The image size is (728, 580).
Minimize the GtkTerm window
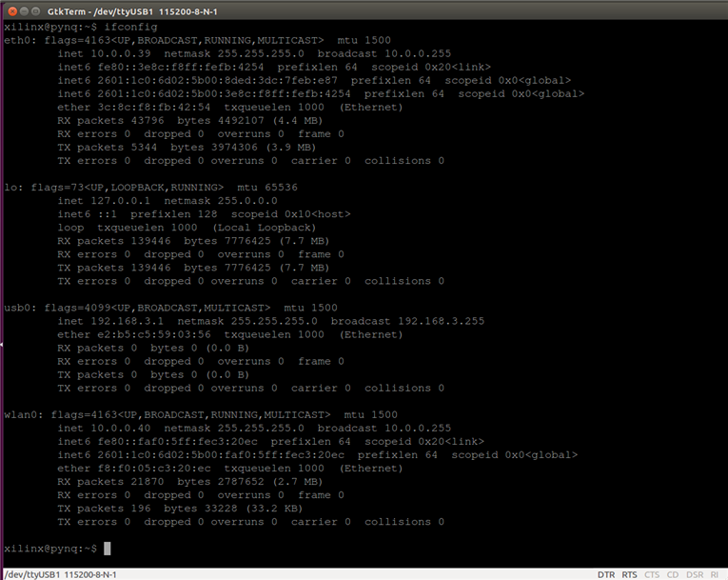click(x=24, y=11)
